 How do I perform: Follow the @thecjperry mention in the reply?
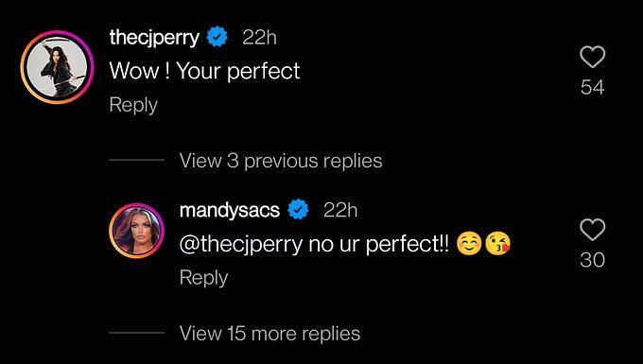coord(241,245)
